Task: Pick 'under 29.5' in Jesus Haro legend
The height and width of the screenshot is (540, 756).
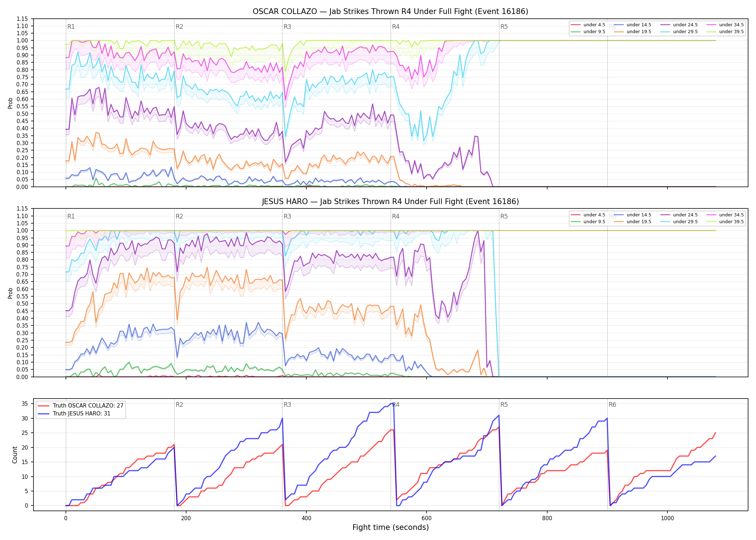Action: (679, 222)
